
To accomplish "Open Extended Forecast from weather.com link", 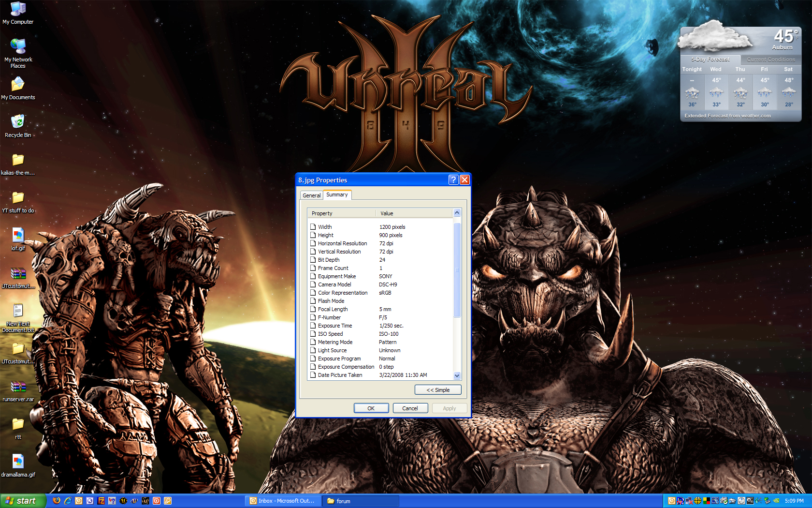I will point(727,116).
